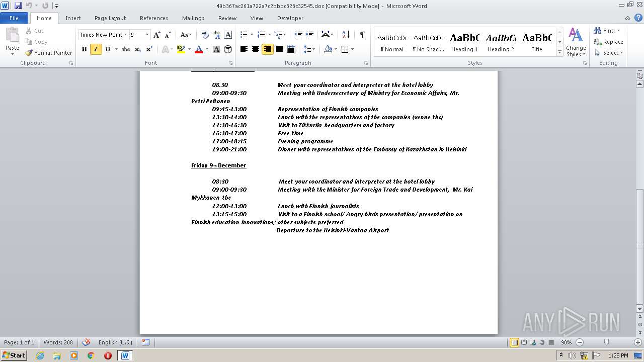Image resolution: width=644 pixels, height=362 pixels.
Task: Toggle Bold formatting
Action: click(x=84, y=49)
